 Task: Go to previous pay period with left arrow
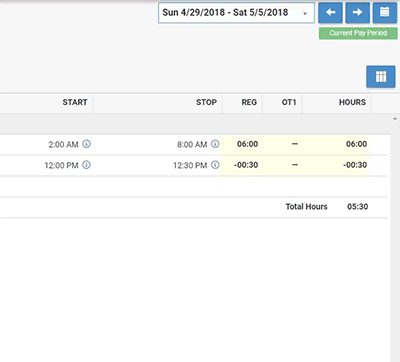(330, 13)
